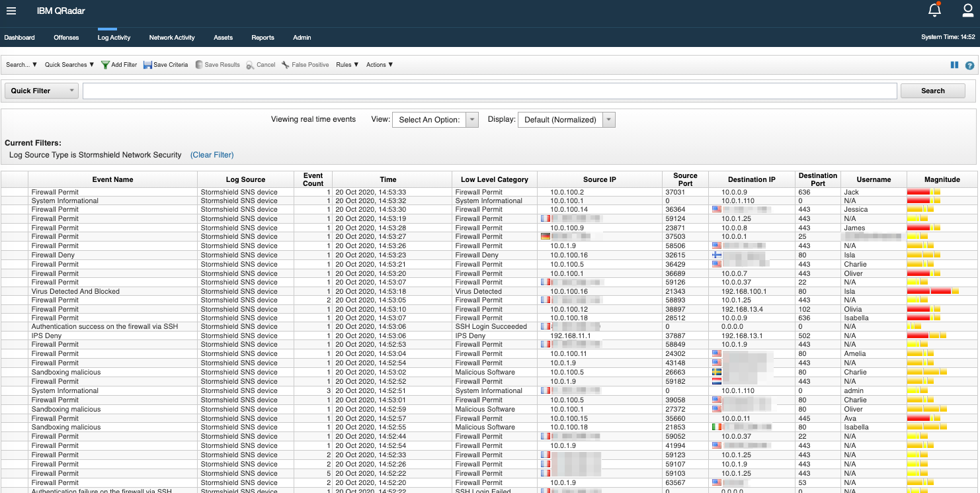980x493 pixels.
Task: Expand the Quick Searches menu
Action: point(69,65)
